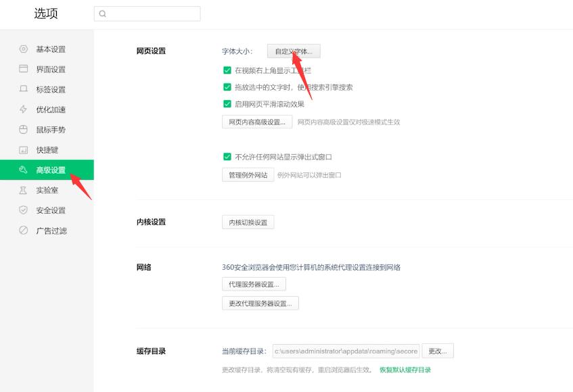Open 界面设置 section
The height and width of the screenshot is (392, 573).
47,69
